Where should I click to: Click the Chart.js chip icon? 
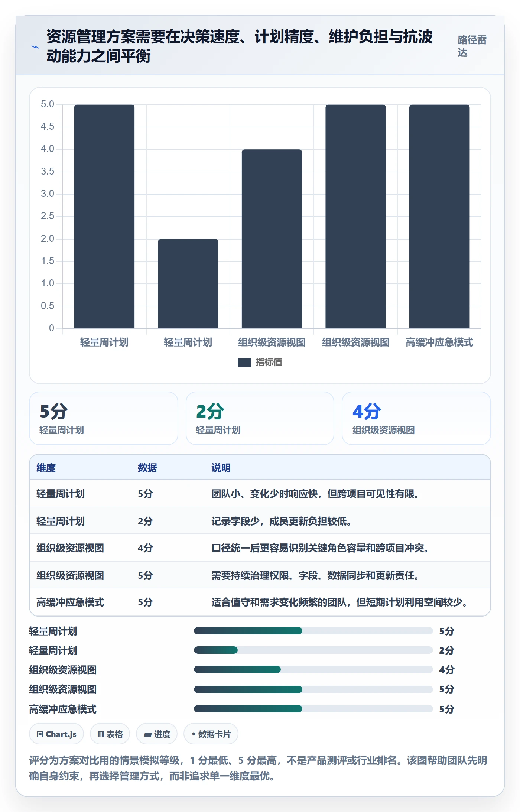point(40,734)
